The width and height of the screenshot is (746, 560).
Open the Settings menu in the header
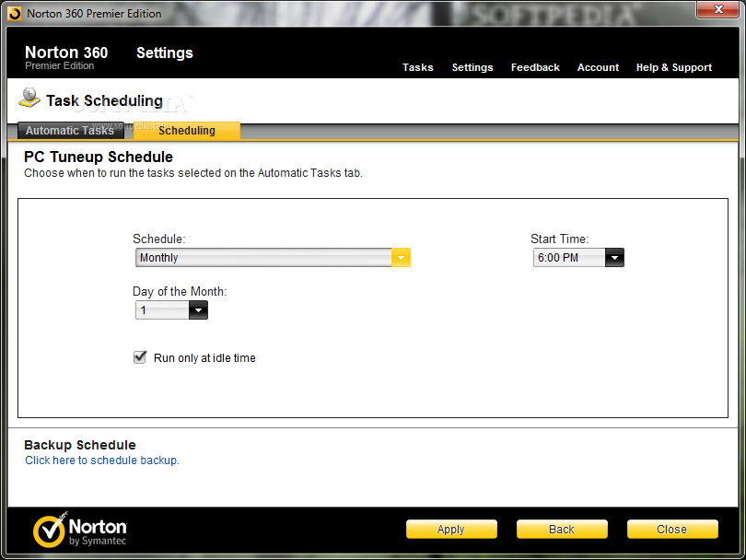point(472,67)
